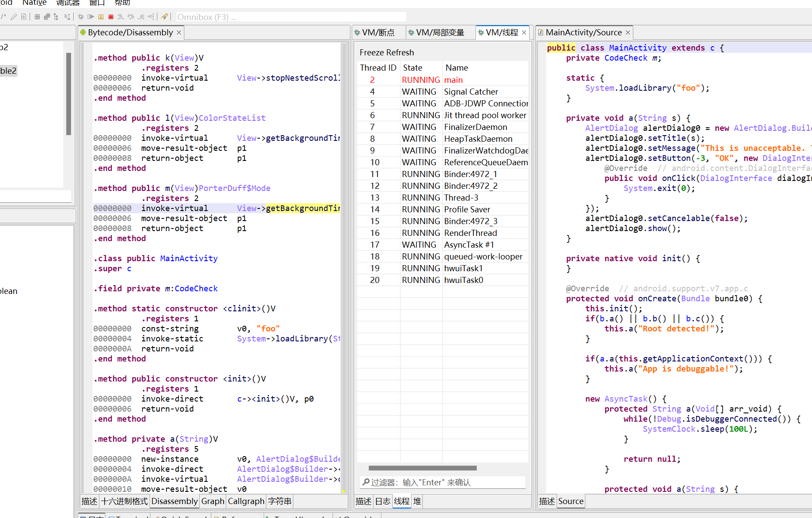Open the 描述 tab in the Source panel
Screen dimensions: 812x518
coord(547,501)
